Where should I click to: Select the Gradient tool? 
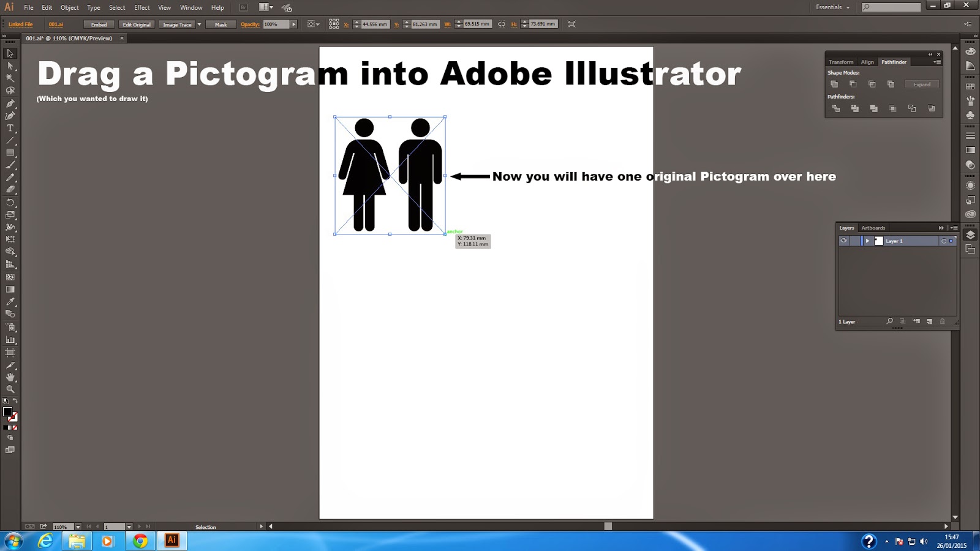click(x=10, y=290)
